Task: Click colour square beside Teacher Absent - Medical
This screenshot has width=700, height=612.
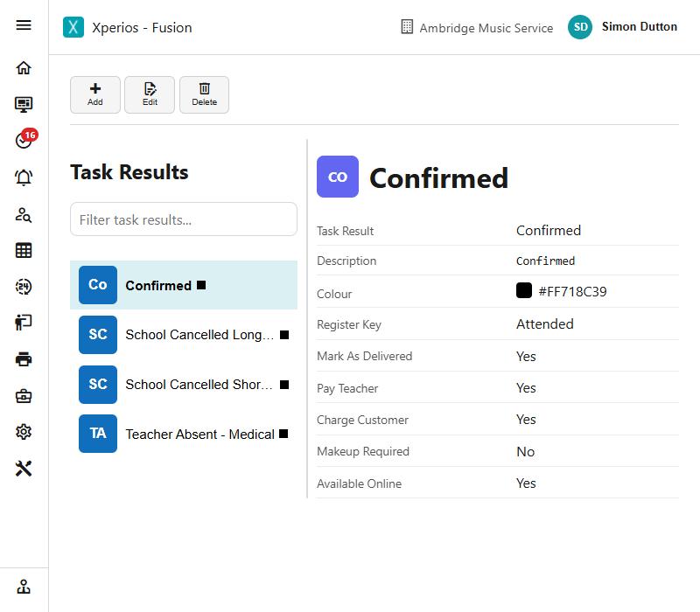Action: (x=283, y=434)
